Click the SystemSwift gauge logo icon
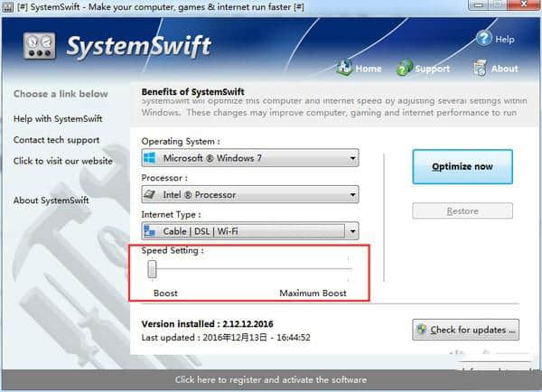 (x=39, y=46)
